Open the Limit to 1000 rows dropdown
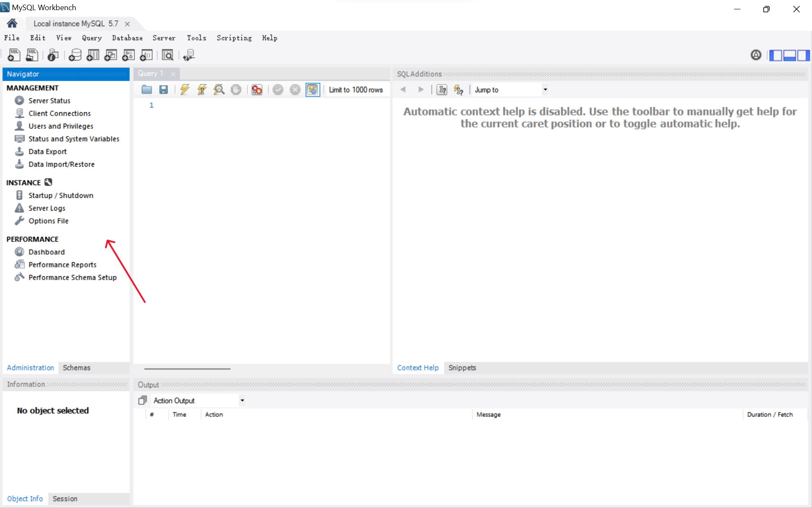The image size is (812, 508). pos(357,89)
